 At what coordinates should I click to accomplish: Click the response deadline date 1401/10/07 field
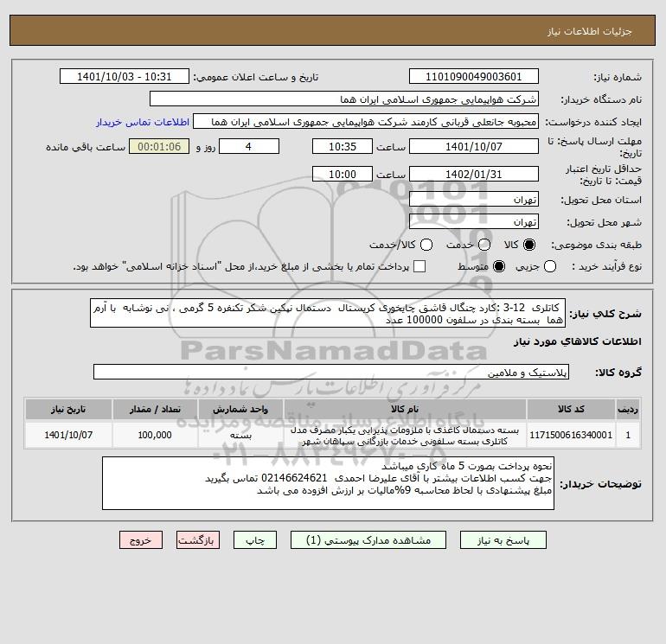coord(474,146)
